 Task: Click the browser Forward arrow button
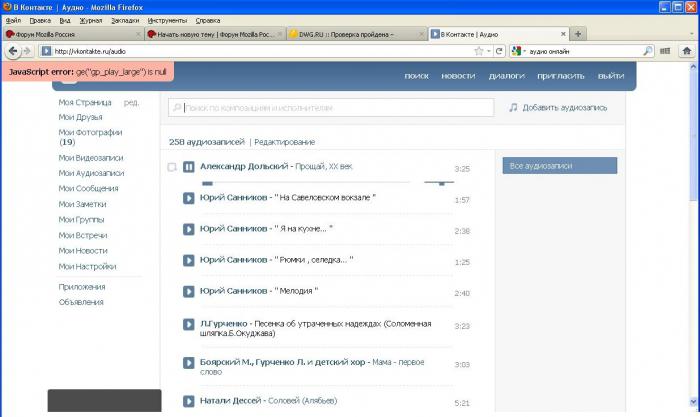pyautogui.click(x=27, y=51)
